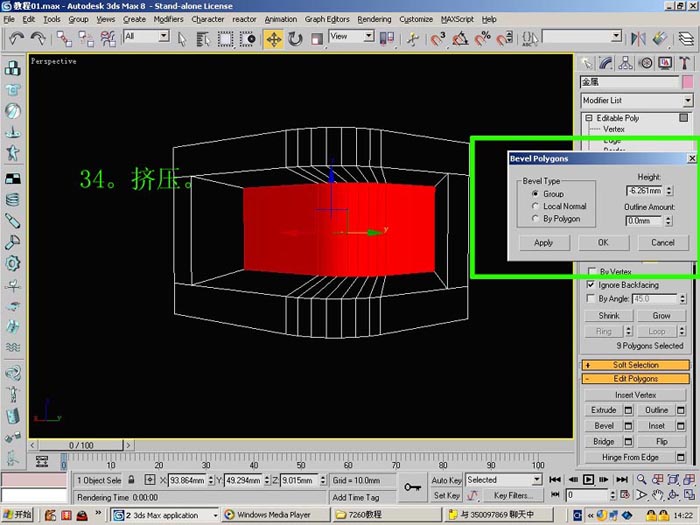Open the Graph Editors menu
Image resolution: width=700 pixels, height=525 pixels.
coord(327,19)
